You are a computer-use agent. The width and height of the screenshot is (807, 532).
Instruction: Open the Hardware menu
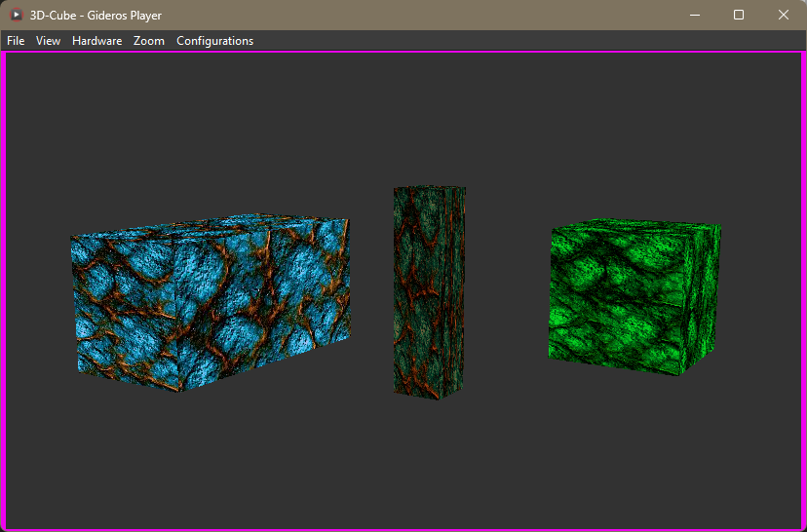pos(96,41)
